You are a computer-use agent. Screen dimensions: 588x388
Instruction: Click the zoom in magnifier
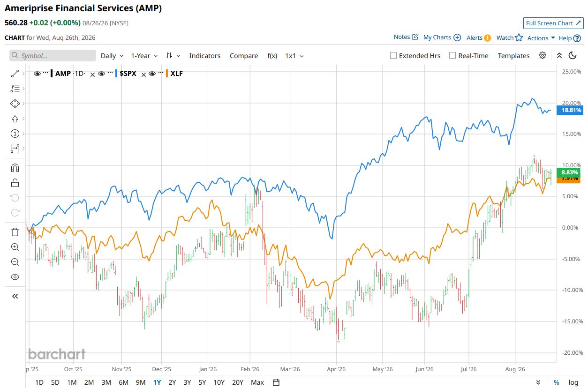point(15,247)
